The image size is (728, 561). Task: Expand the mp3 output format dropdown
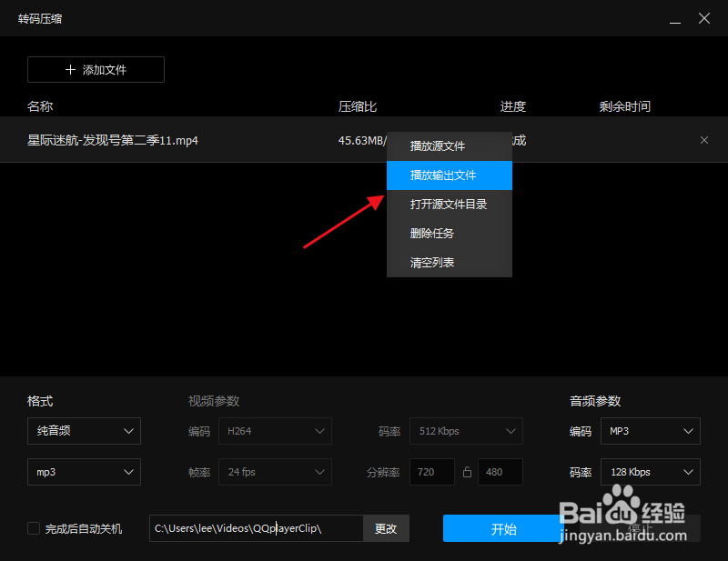click(84, 472)
